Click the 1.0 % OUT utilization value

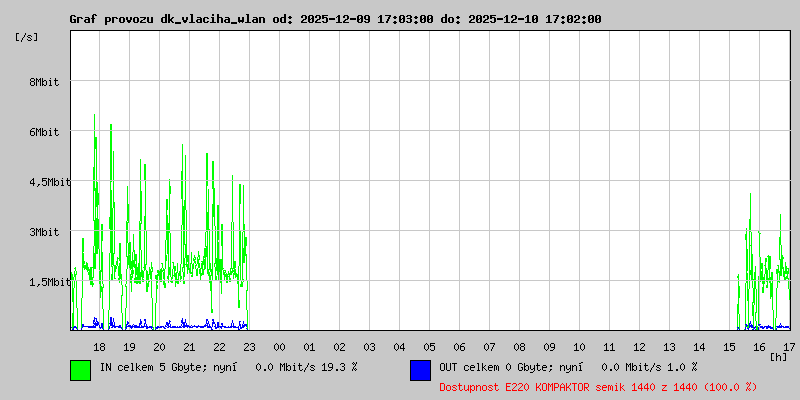point(682,367)
